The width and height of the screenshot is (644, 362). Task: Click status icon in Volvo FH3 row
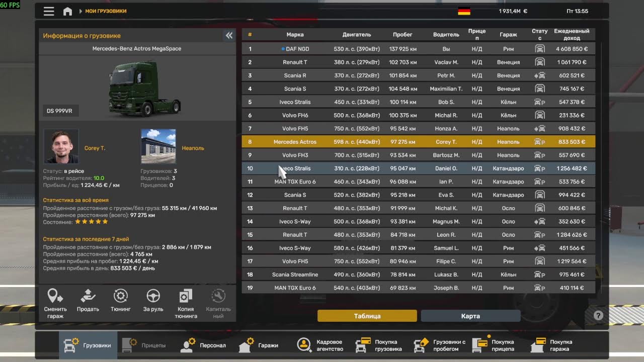(539, 155)
